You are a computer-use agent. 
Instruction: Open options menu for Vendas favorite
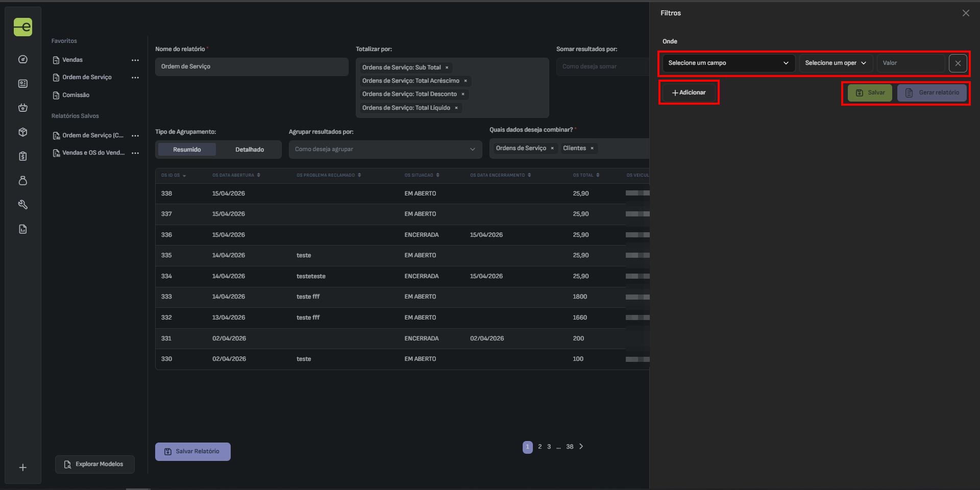(135, 60)
